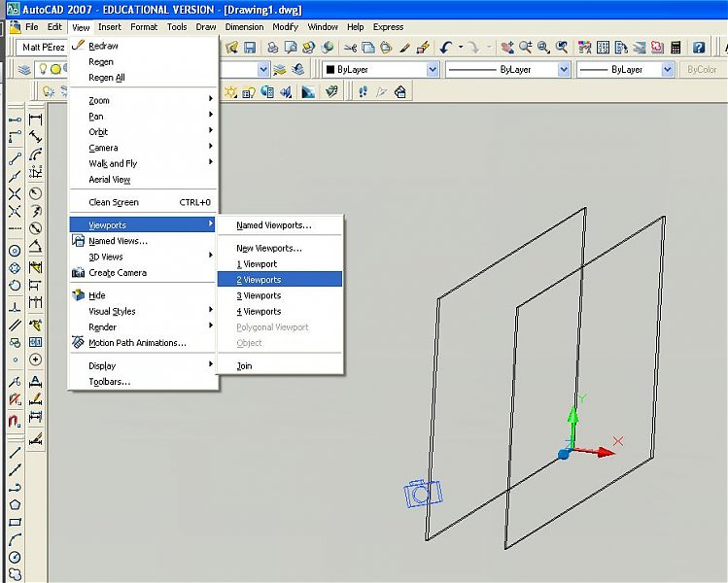Choose 4 Viewports from submenu

click(x=280, y=311)
